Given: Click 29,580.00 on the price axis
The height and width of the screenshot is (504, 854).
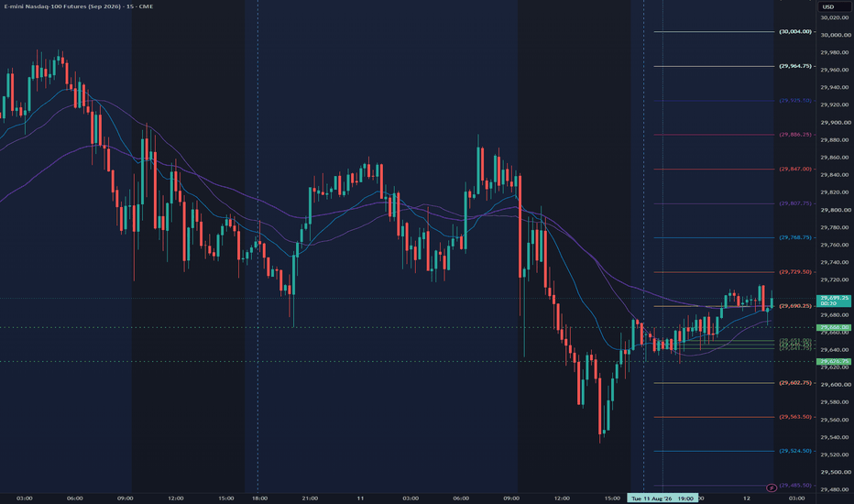Looking at the screenshot, I should pyautogui.click(x=835, y=402).
